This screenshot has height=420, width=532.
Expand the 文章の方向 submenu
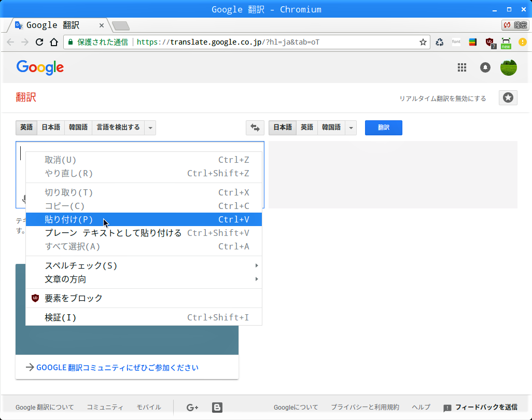tap(144, 279)
